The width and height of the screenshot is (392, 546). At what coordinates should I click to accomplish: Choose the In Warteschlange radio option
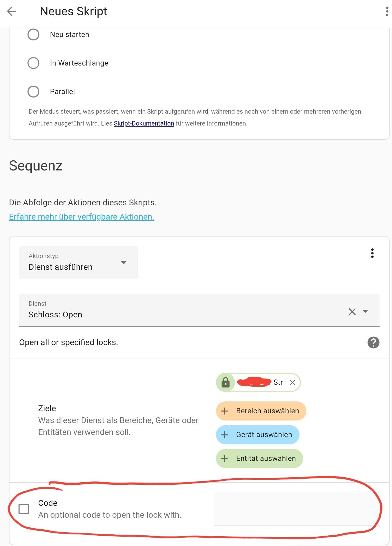34,63
